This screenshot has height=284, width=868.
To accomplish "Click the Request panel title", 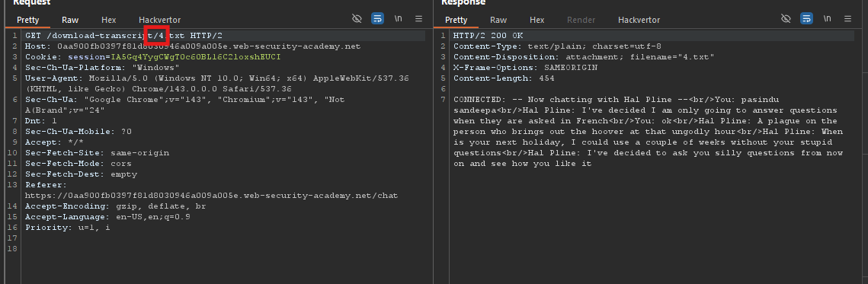I will click(31, 3).
